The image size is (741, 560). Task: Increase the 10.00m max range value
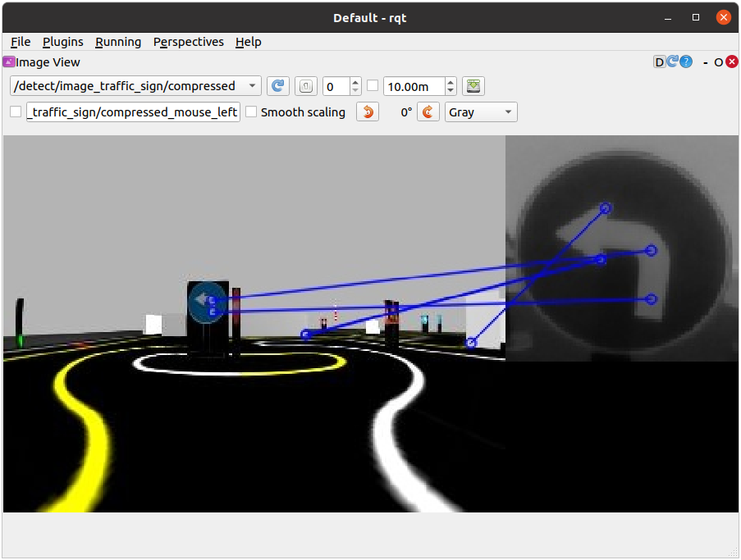point(451,82)
